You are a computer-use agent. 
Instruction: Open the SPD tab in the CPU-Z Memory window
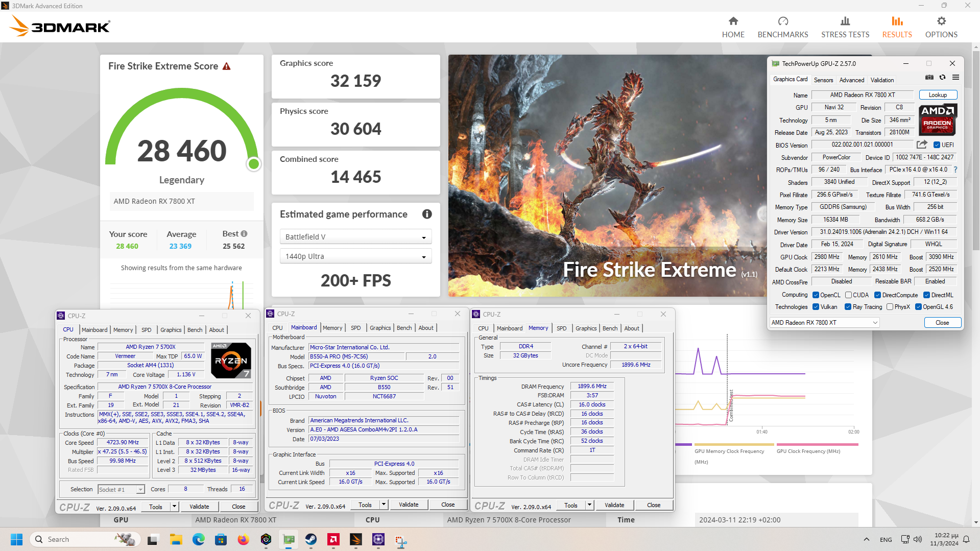561,328
